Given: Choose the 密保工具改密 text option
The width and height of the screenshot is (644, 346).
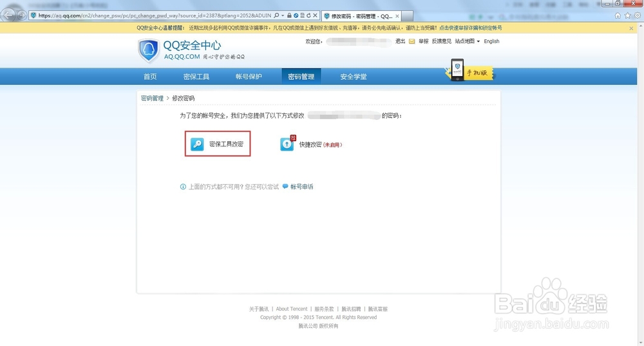Looking at the screenshot, I should click(226, 144).
